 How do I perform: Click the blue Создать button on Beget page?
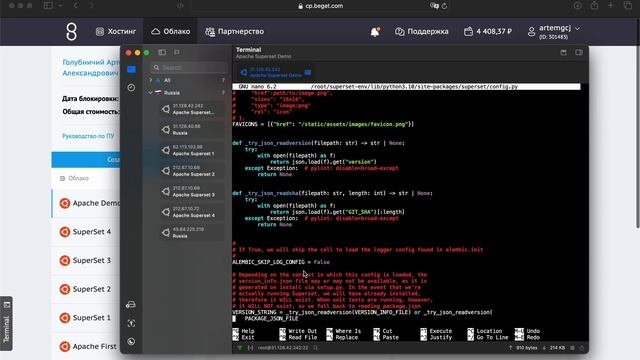click(86, 160)
